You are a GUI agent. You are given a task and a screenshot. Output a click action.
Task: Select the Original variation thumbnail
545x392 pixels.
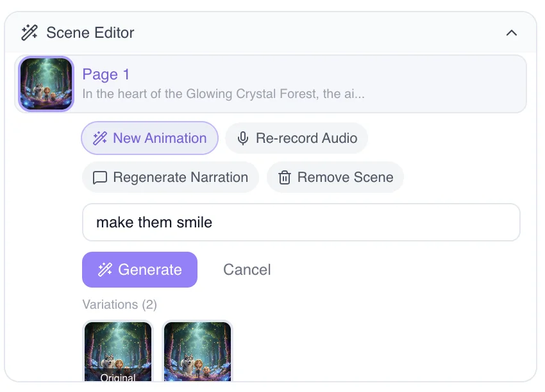118,352
